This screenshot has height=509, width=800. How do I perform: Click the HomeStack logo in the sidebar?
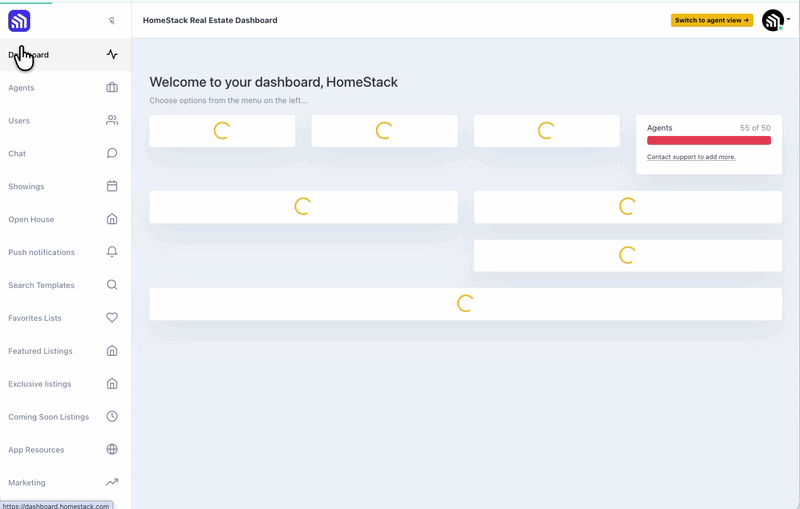[x=19, y=21]
